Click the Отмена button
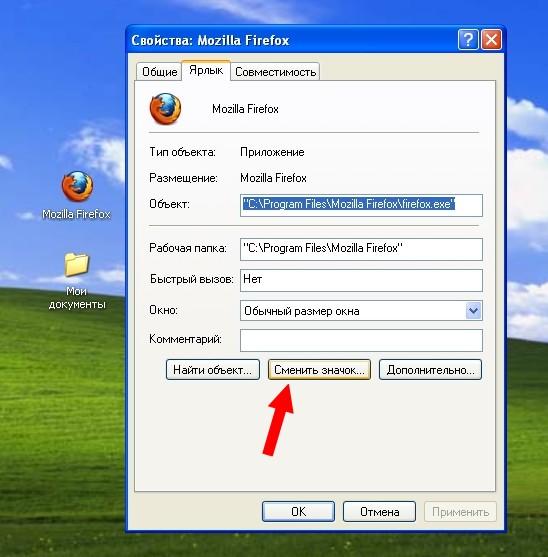This screenshot has width=548, height=557. pyautogui.click(x=379, y=512)
